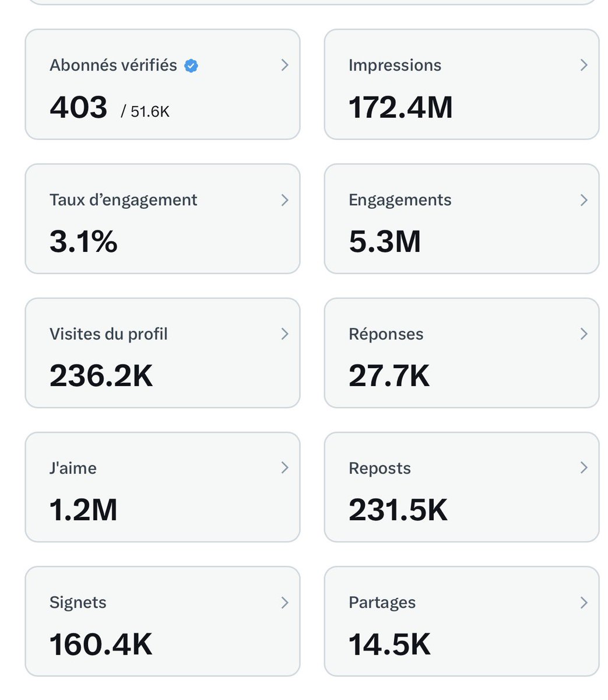Click the arrow icon on the Réponses card
Viewport: 608px width, 700px height.
pos(584,334)
